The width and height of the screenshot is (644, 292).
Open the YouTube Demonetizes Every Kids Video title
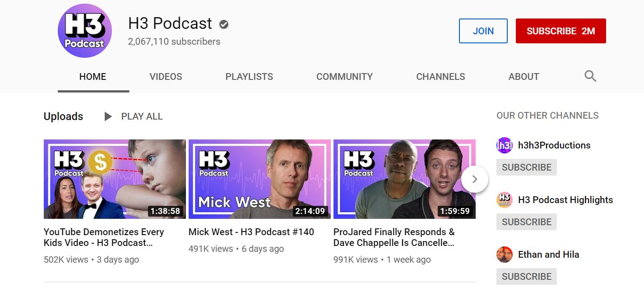coord(104,237)
